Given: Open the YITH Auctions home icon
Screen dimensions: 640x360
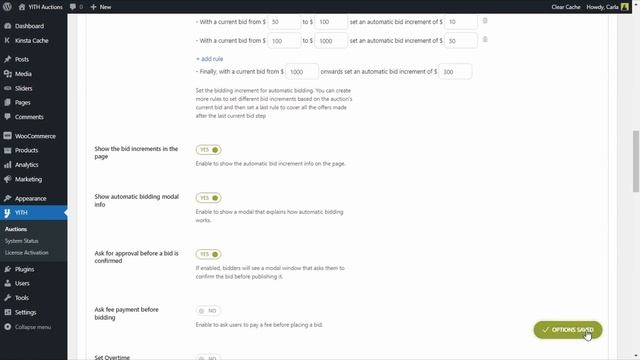Looking at the screenshot, I should 22,7.
